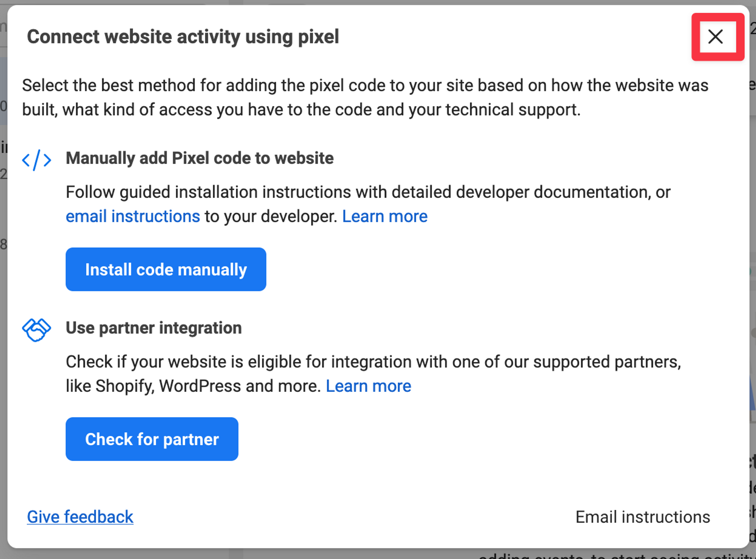Image resolution: width=756 pixels, height=559 pixels.
Task: Click the code brackets icon
Action: click(36, 160)
